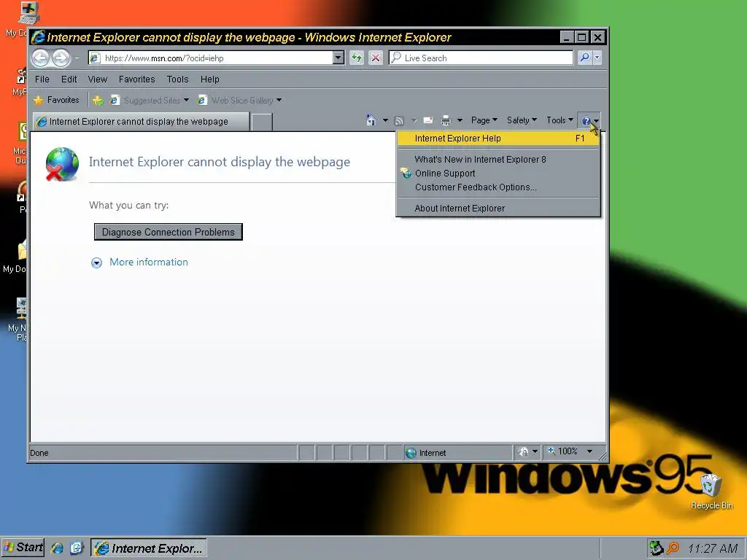
Task: Click the Back navigation arrow
Action: pos(41,58)
